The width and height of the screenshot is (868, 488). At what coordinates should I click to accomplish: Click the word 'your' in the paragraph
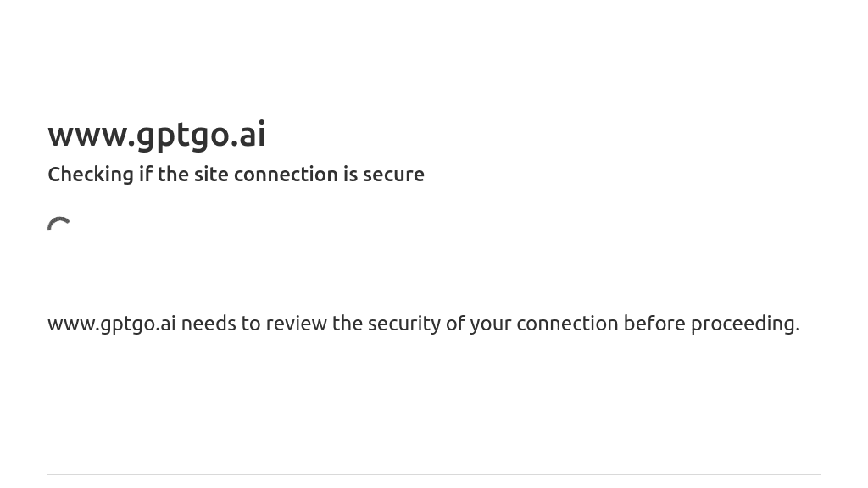490,324
